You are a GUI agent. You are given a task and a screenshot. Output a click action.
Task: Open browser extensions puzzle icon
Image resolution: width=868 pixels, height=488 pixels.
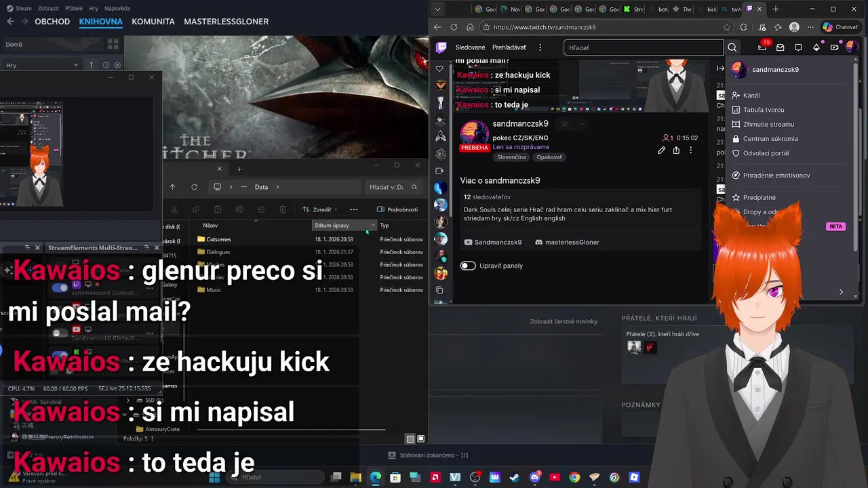(743, 27)
